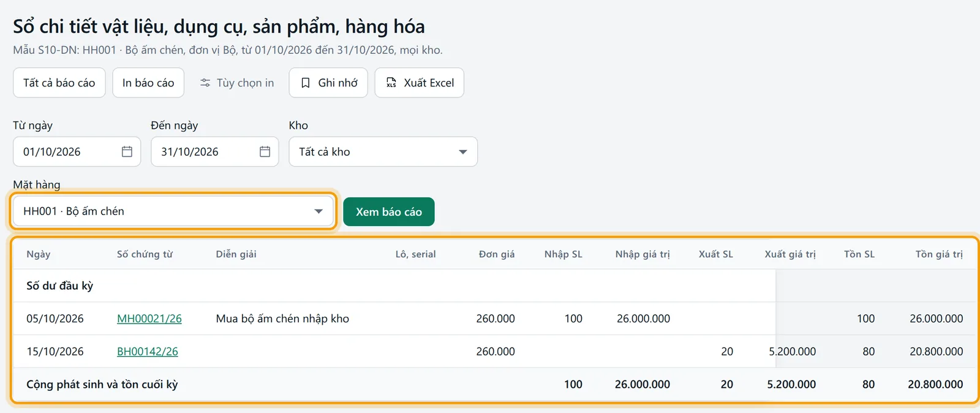Click the Tồn giá trị column header

tap(939, 254)
